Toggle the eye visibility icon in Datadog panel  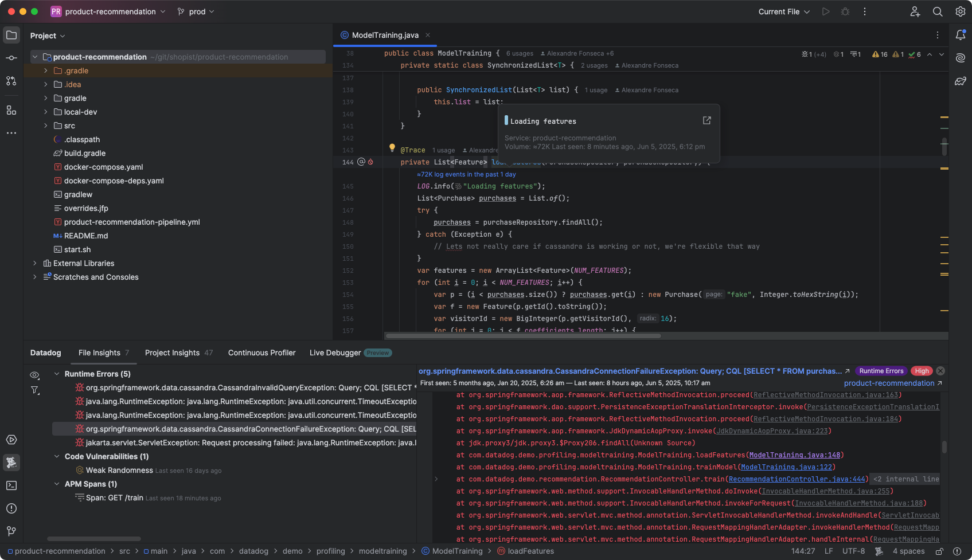(35, 375)
